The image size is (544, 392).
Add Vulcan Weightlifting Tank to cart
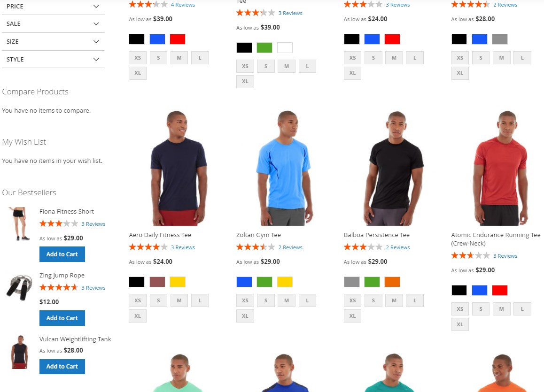click(x=62, y=366)
